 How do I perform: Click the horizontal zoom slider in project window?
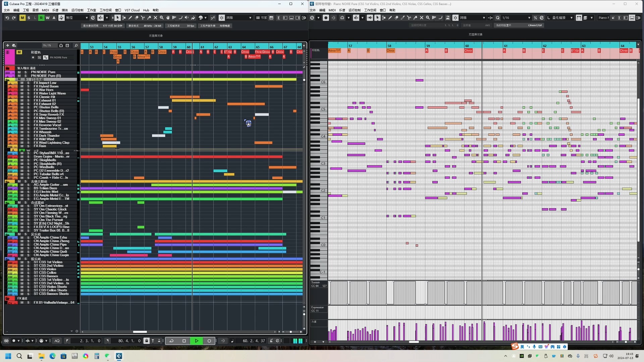(290, 332)
